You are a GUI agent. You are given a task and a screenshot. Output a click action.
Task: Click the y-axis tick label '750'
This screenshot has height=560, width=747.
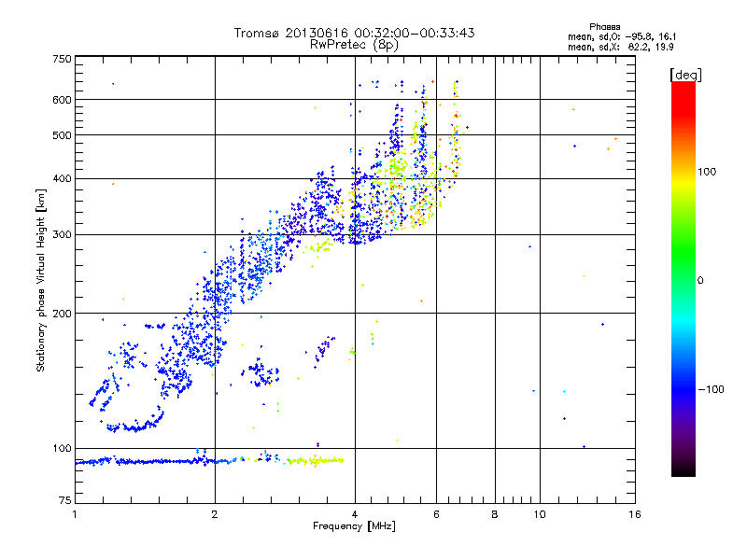(x=62, y=59)
